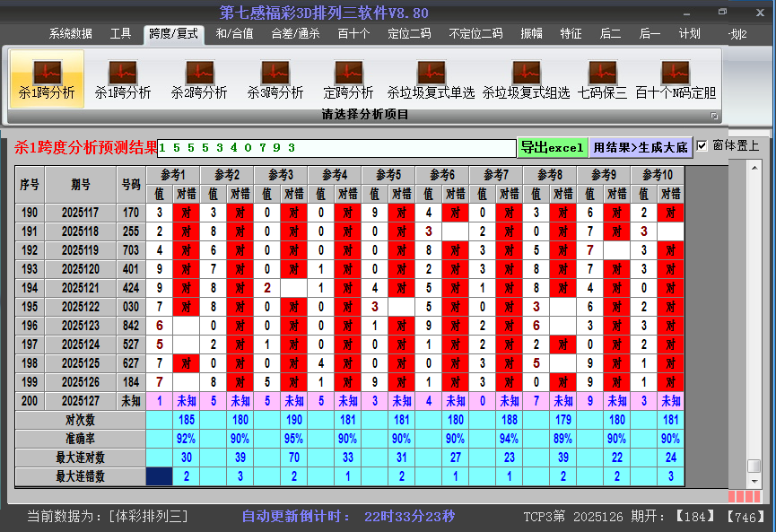Click the 序号 column header
The width and height of the screenshot is (776, 532).
coord(30,185)
